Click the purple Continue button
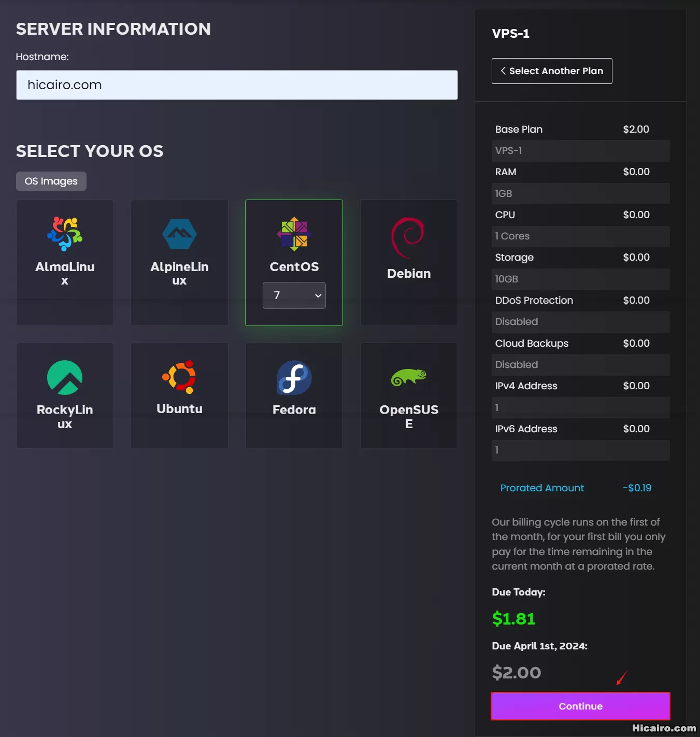Viewport: 700px width, 737px height. coord(580,706)
